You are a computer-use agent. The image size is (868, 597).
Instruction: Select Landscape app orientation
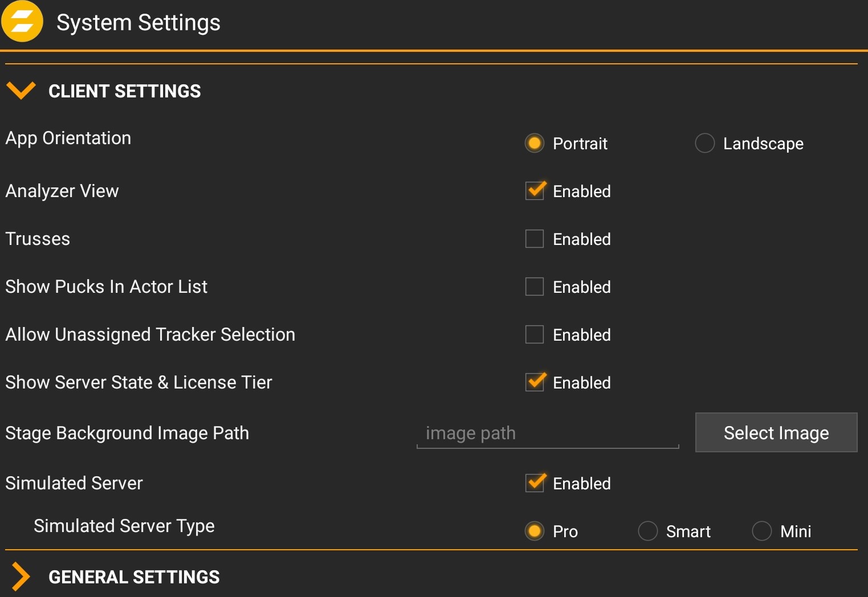click(x=704, y=143)
